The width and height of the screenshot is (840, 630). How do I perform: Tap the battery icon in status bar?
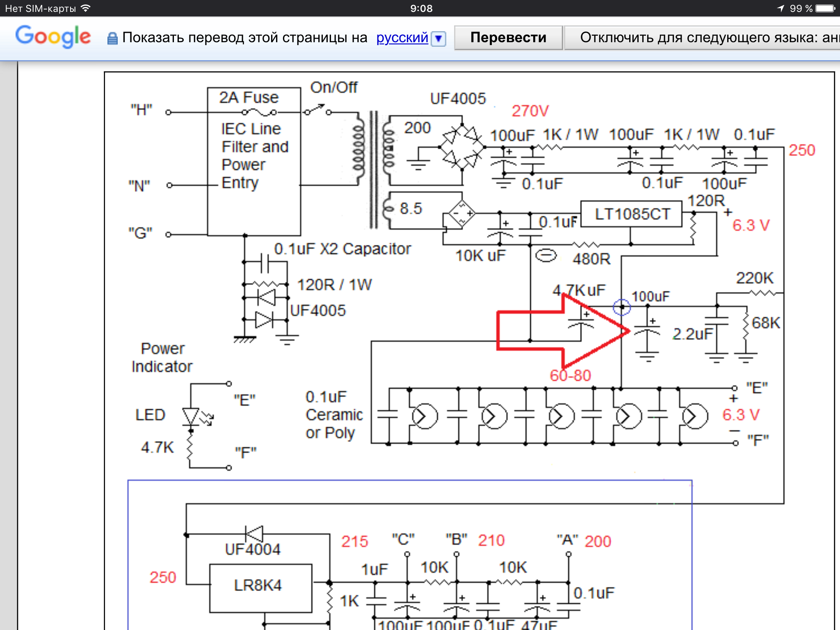click(x=825, y=8)
